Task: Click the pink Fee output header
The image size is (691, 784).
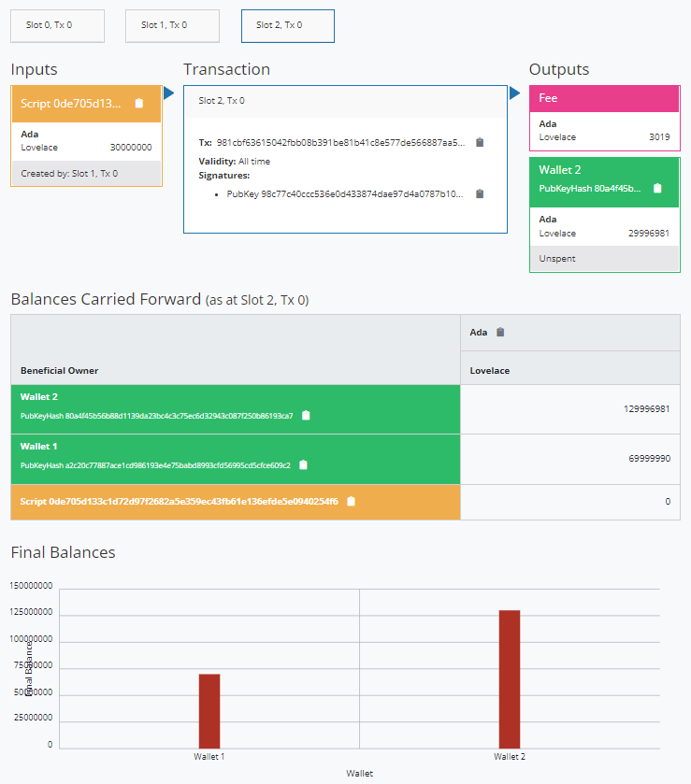Action: [x=604, y=98]
